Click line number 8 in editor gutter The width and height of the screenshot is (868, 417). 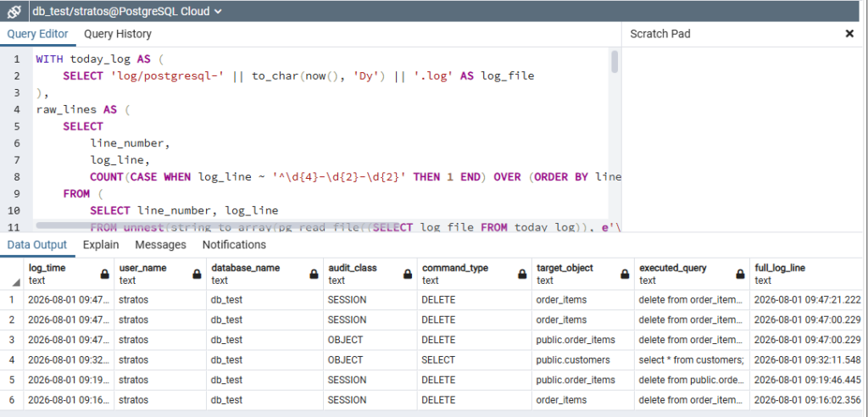16,176
